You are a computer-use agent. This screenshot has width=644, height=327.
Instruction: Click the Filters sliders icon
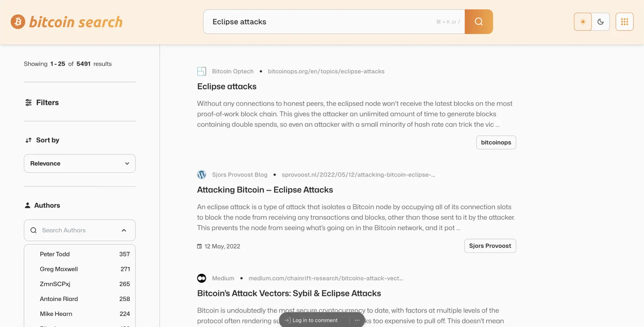(29, 102)
